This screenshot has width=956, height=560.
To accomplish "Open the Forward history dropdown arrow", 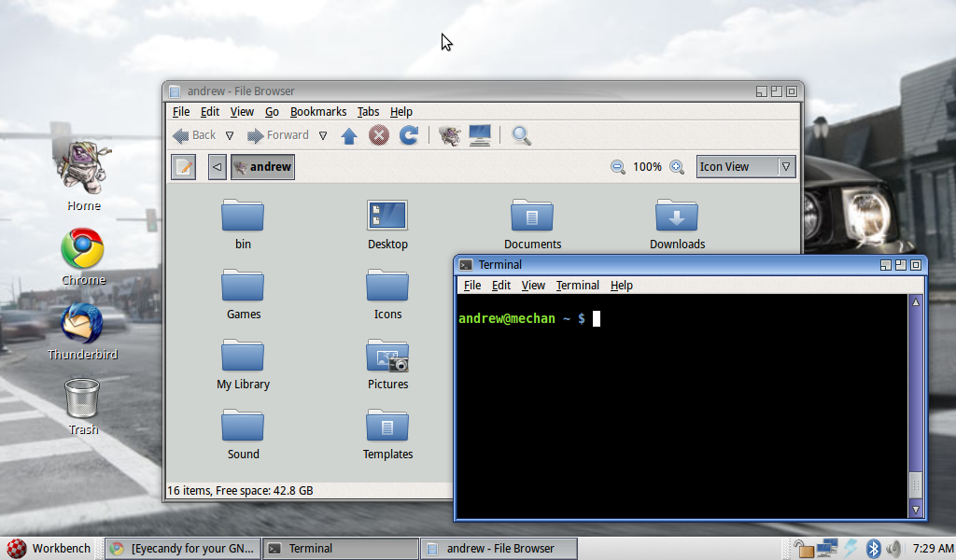I will [323, 136].
